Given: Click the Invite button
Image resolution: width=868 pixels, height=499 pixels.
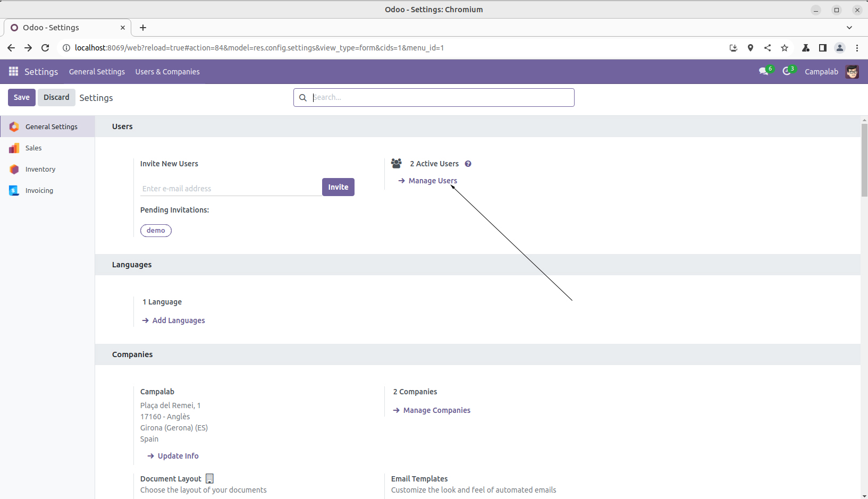Looking at the screenshot, I should 338,187.
